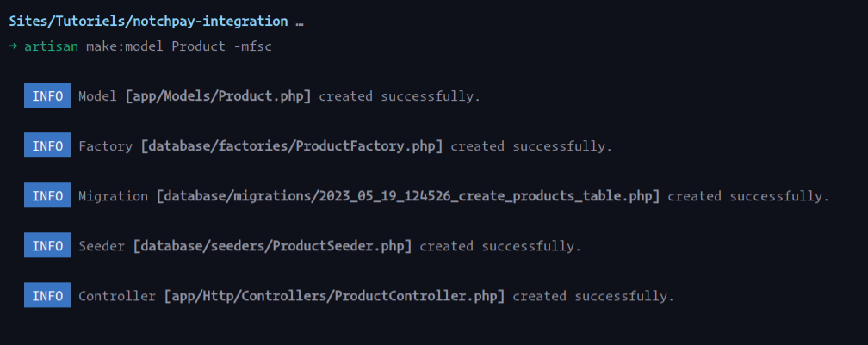Open the ProductController.php file path

(338, 296)
